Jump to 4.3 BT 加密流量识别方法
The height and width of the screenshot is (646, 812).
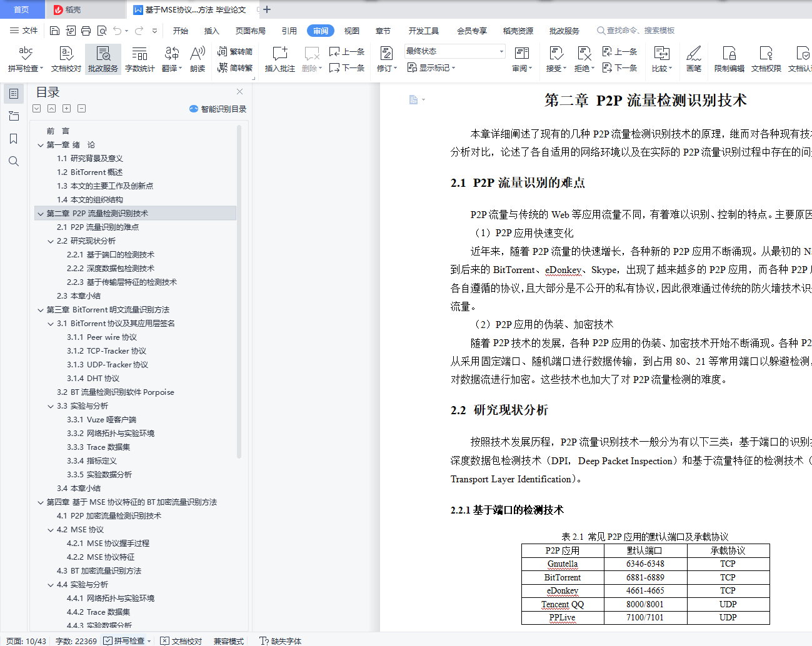pyautogui.click(x=99, y=571)
